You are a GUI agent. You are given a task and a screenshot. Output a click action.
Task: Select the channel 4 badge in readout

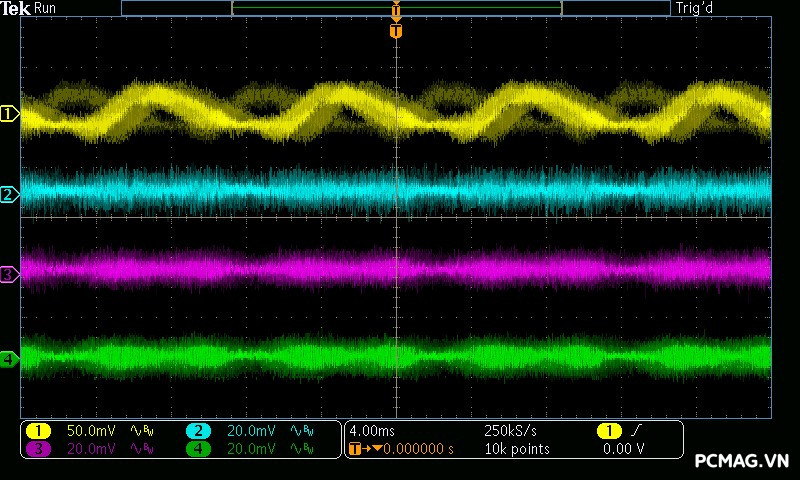point(198,449)
